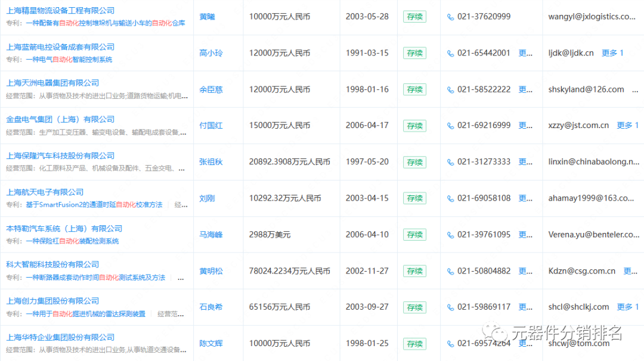This screenshot has width=644, height=361.
Task: Open legal representative 高小玲
Action: coord(211,53)
